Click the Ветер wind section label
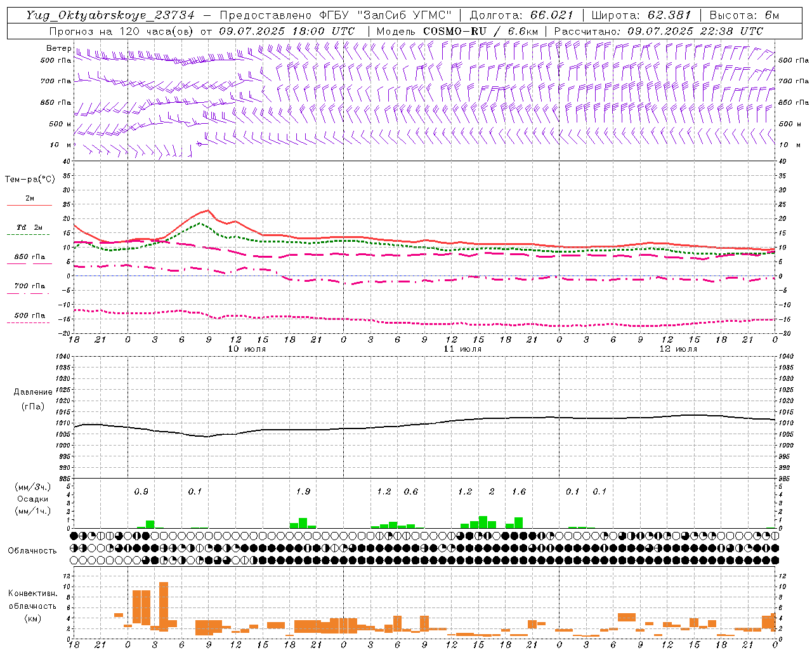This screenshot has height=650, width=812. tap(58, 48)
